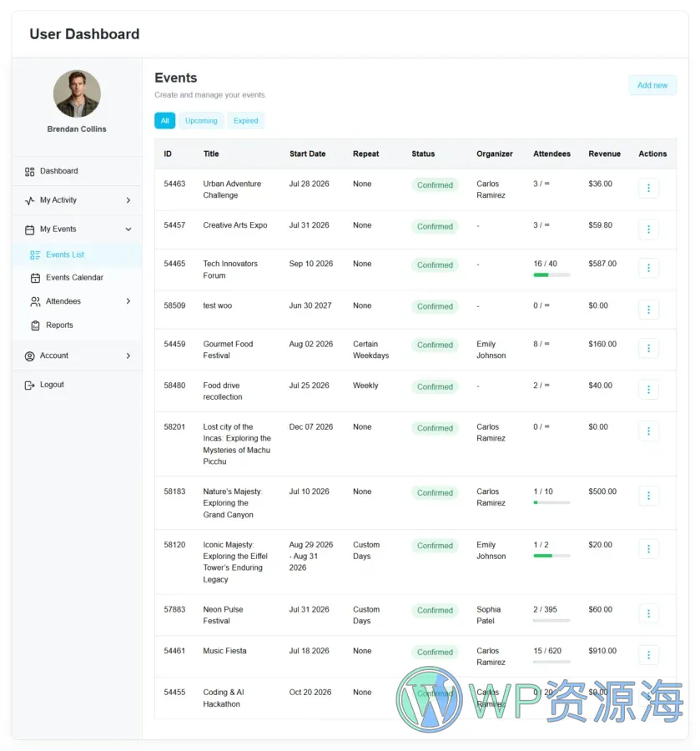The image size is (700, 751).
Task: Switch to the Expired filter tab
Action: (245, 121)
